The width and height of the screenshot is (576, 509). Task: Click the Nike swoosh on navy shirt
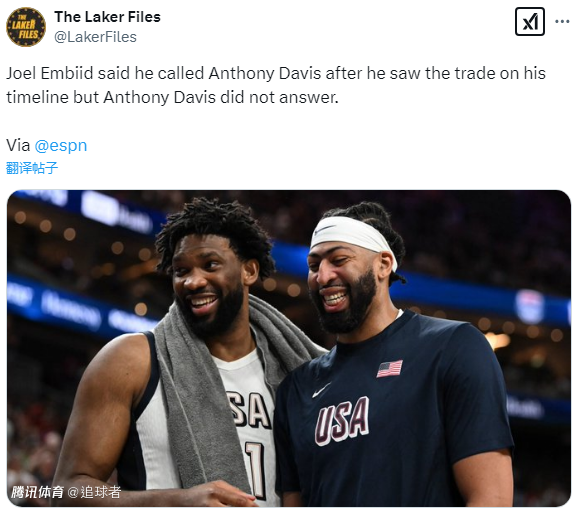tap(321, 390)
